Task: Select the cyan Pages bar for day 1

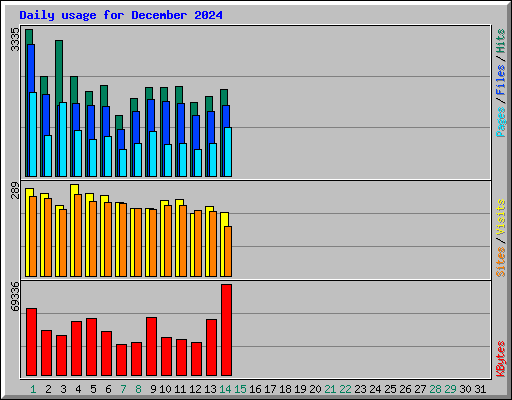Action: click(x=33, y=134)
